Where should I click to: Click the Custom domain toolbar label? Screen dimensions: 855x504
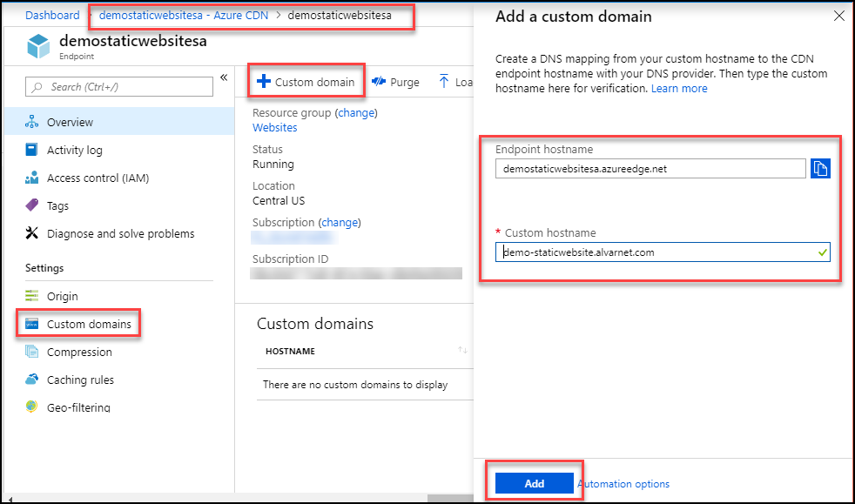314,83
